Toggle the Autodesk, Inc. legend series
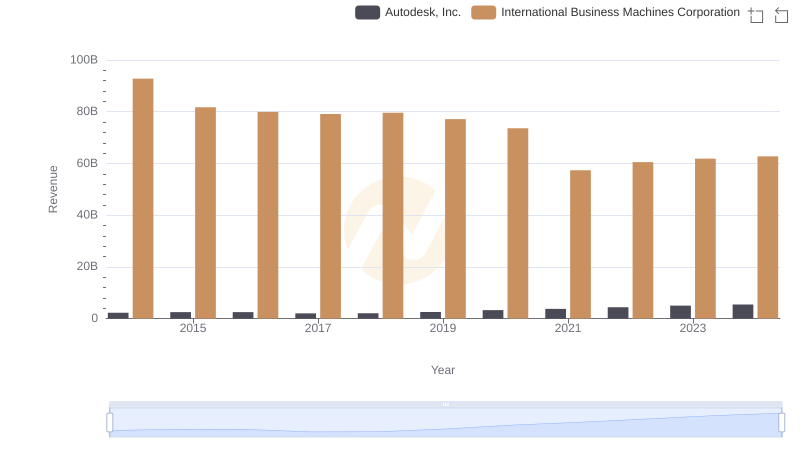800x461 pixels. tap(408, 12)
